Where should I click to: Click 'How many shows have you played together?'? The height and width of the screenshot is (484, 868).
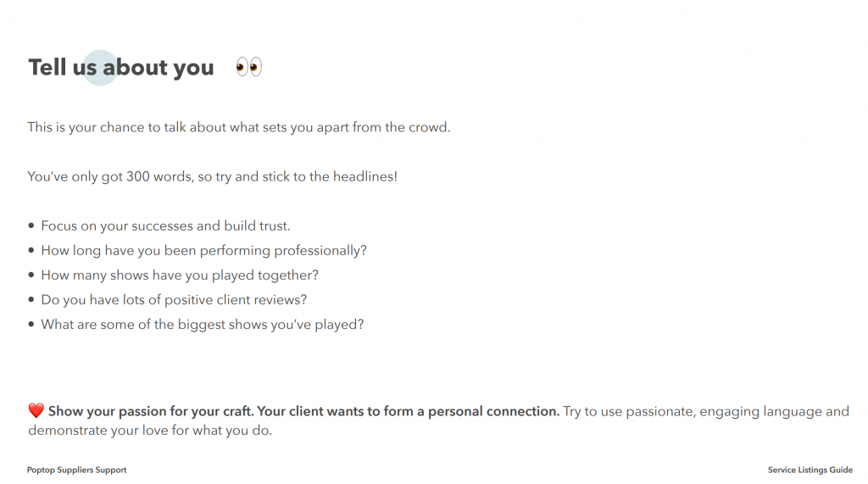tap(180, 275)
